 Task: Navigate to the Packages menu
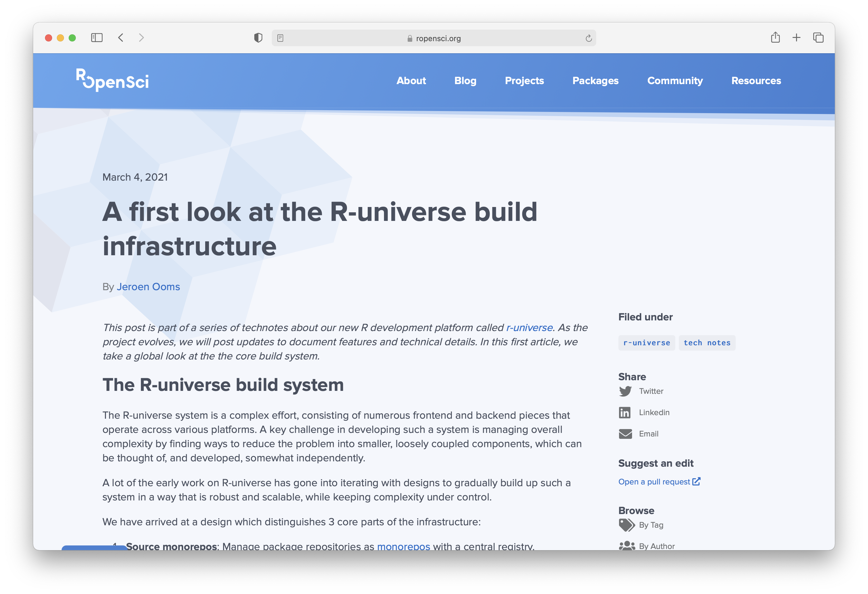tap(595, 80)
